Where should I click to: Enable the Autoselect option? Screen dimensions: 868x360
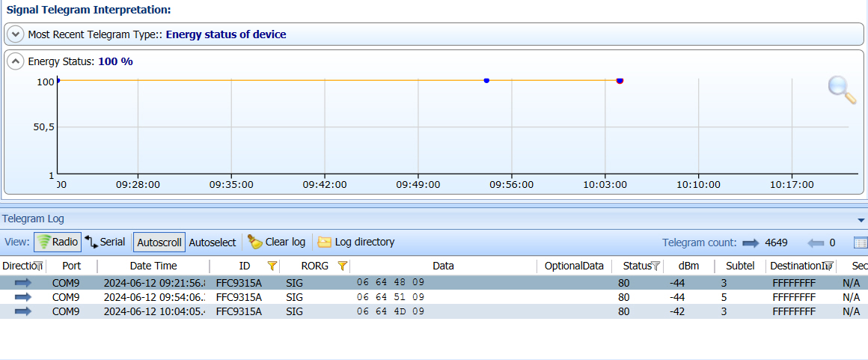[212, 242]
